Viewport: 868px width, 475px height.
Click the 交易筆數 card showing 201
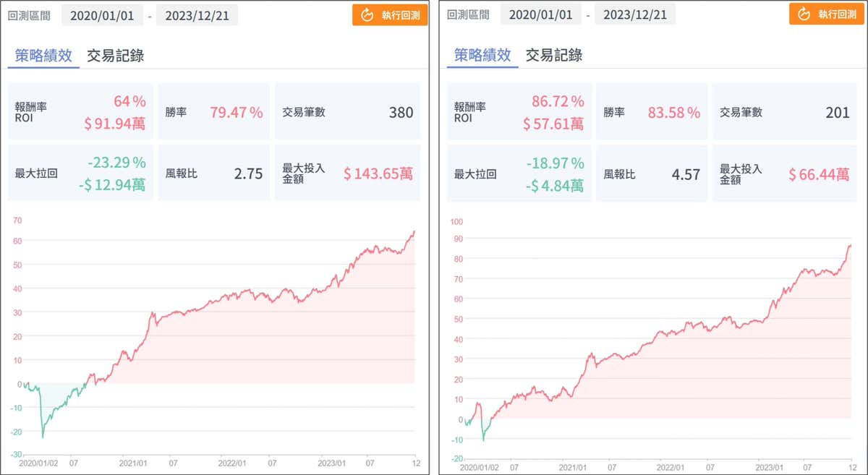coord(784,112)
